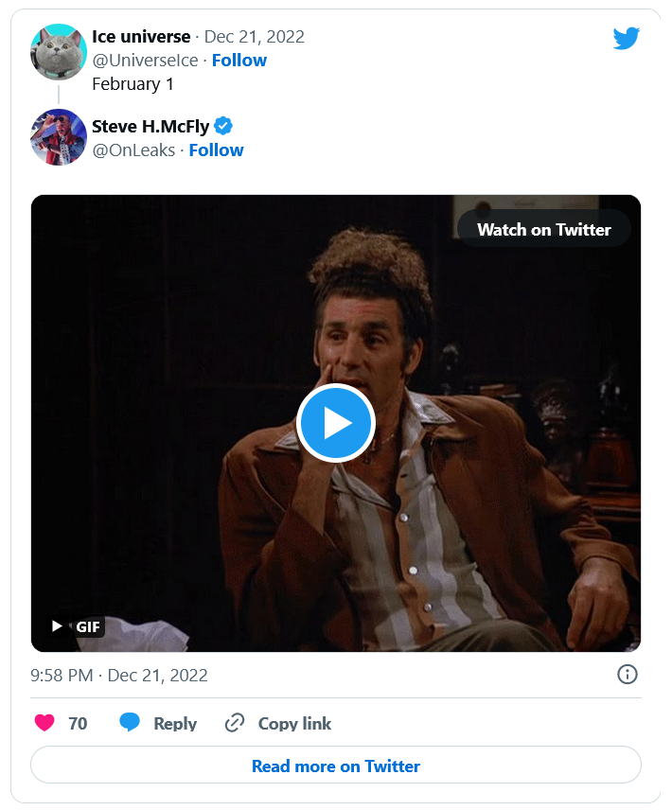Click the Twitter bird logo icon
672x810 pixels.
pyautogui.click(x=626, y=39)
